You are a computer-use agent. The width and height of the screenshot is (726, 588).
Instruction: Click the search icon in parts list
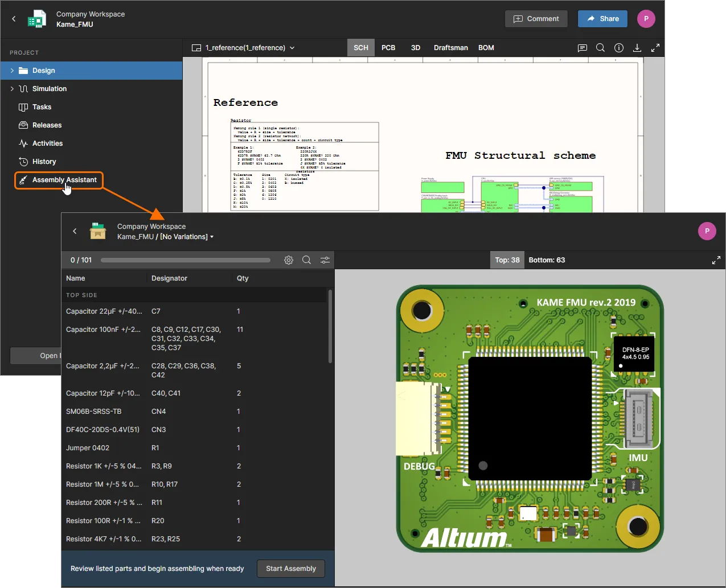pos(306,260)
